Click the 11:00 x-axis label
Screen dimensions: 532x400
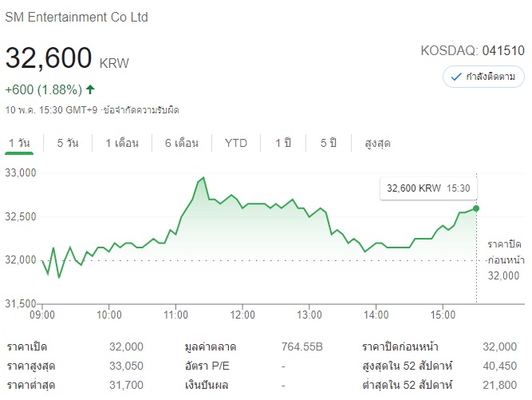pyautogui.click(x=175, y=315)
